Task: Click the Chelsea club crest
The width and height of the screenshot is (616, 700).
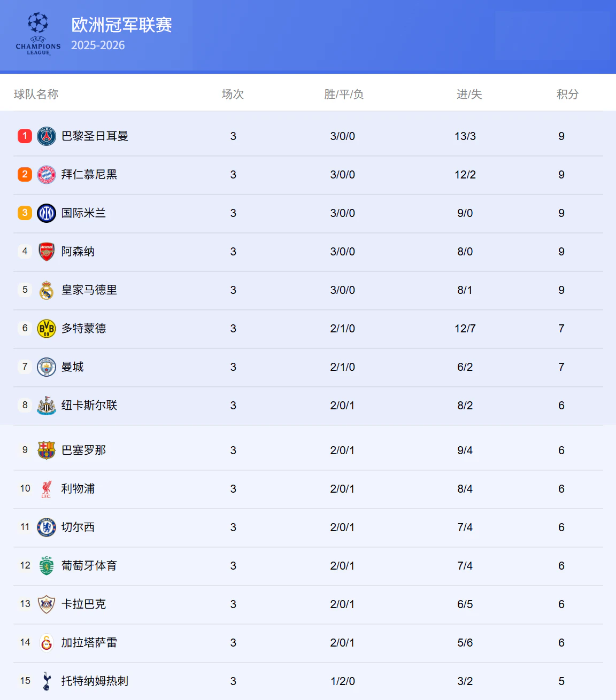Action: (47, 527)
